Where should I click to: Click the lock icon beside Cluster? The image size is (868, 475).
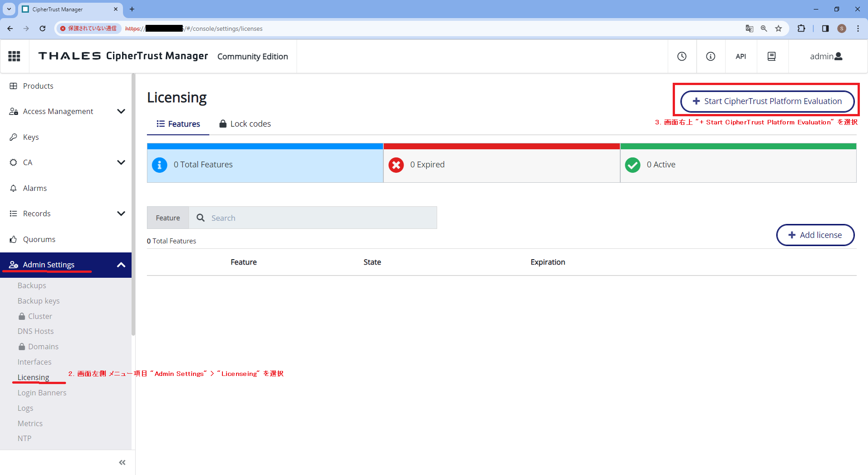click(21, 316)
